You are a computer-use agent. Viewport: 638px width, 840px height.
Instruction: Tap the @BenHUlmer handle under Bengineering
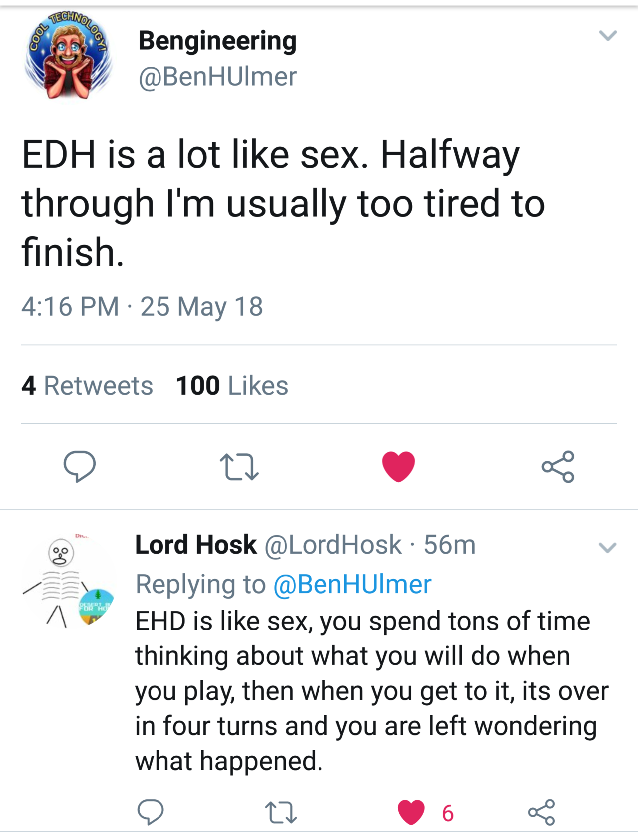217,76
